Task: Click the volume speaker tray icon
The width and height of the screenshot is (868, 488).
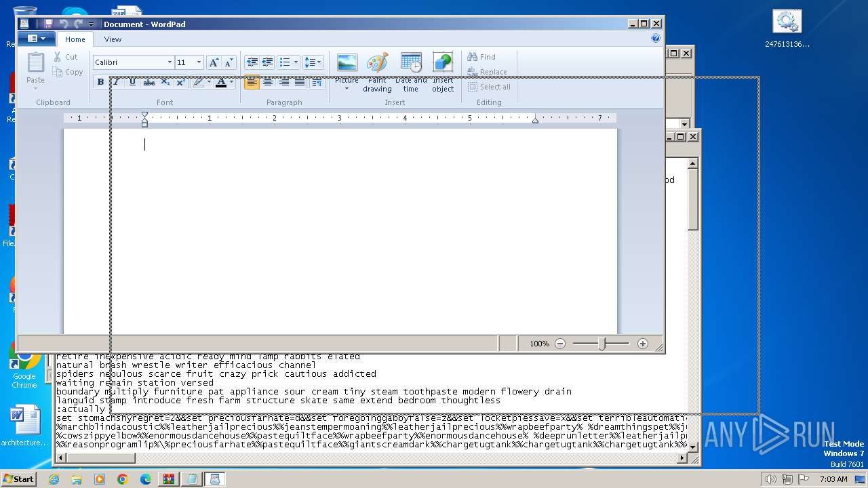Action: [770, 479]
